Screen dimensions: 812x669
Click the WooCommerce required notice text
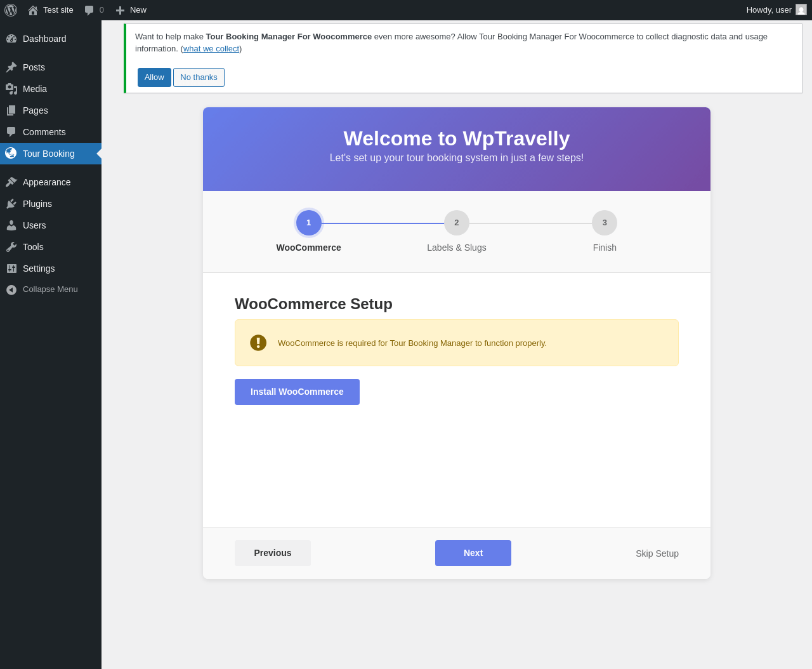point(412,343)
